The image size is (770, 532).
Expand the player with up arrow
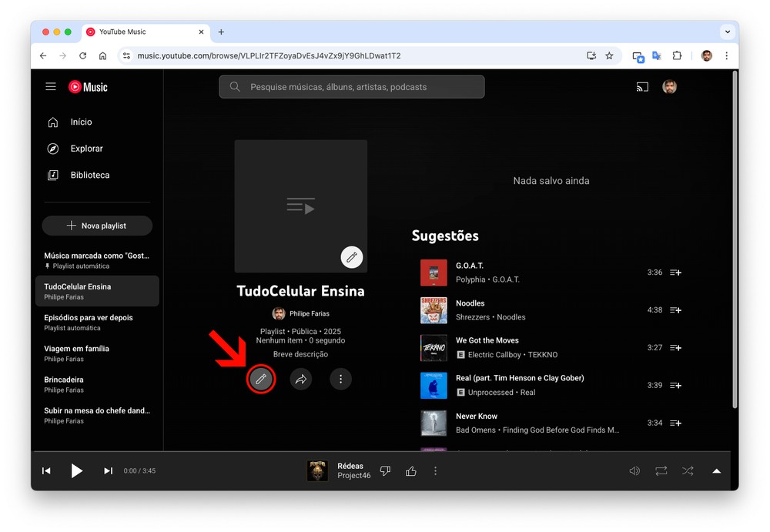point(716,470)
